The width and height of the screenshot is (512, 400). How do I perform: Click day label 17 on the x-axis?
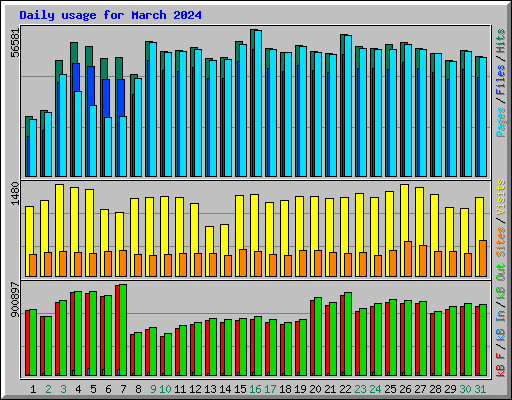270,389
